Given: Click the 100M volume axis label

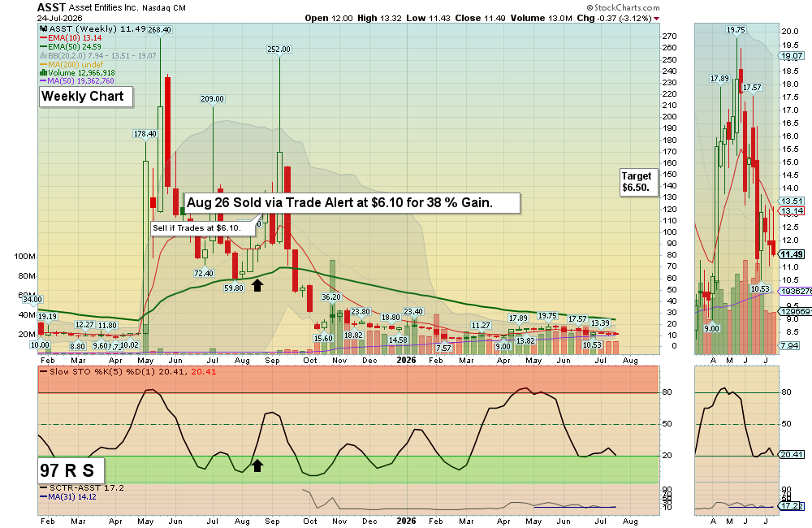Looking at the screenshot, I should (25, 257).
